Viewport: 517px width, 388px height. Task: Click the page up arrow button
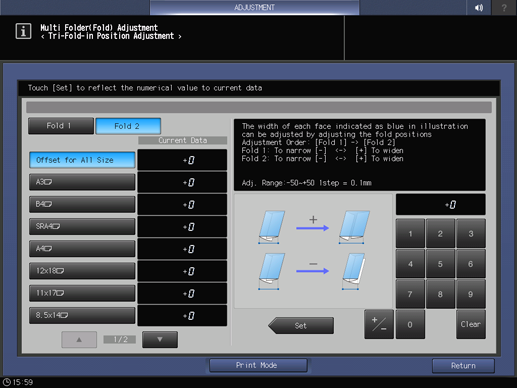pyautogui.click(x=79, y=339)
